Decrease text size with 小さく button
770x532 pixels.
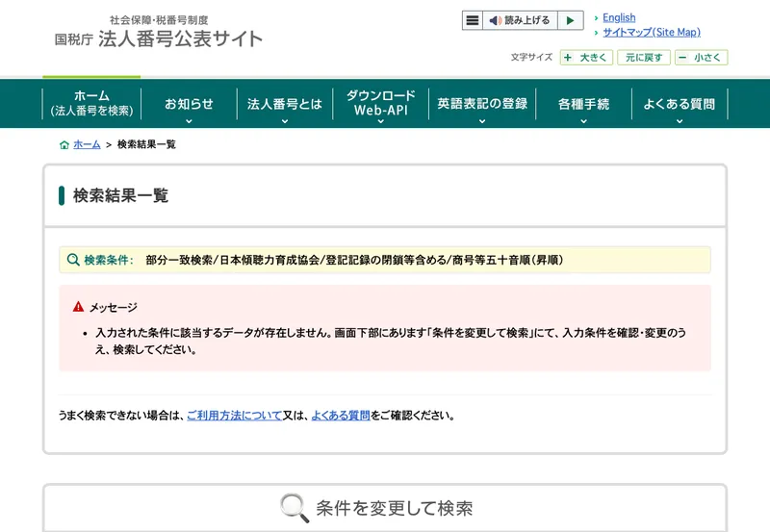click(x=701, y=58)
